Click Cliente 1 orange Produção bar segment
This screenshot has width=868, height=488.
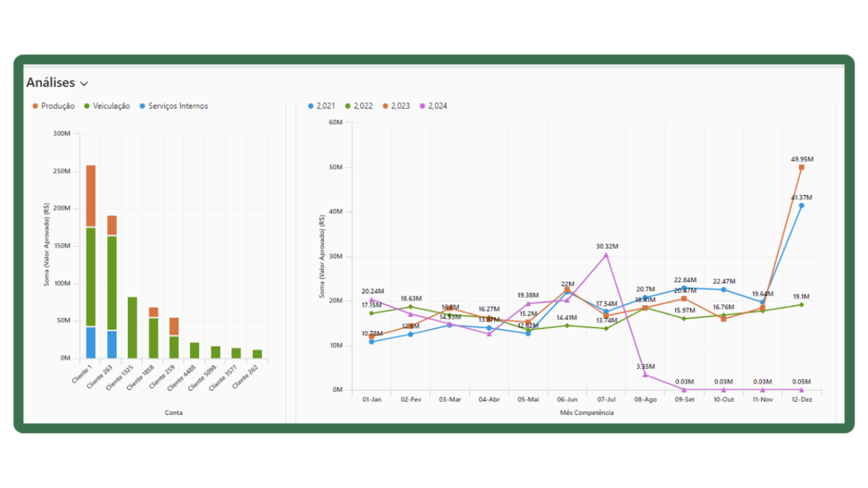coord(91,196)
